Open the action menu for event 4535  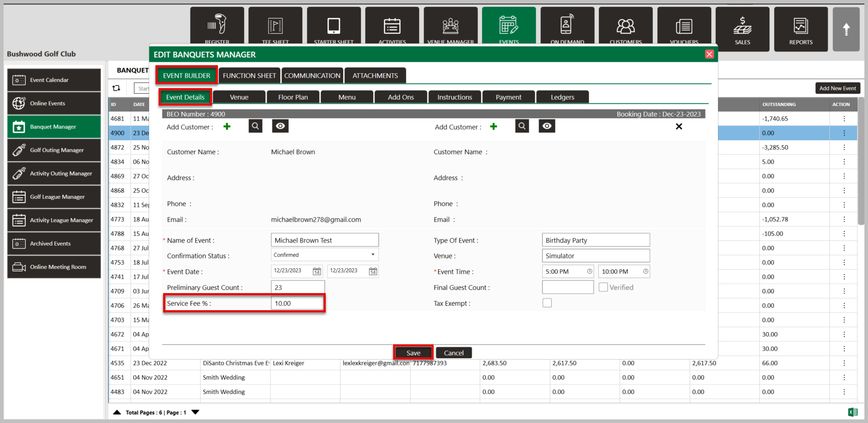coord(844,363)
